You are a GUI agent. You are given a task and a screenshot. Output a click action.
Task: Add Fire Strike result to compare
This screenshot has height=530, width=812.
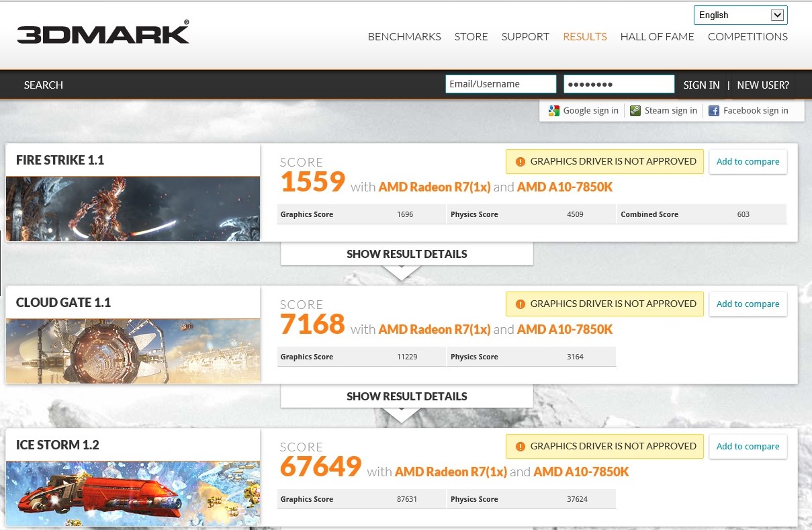(x=748, y=162)
